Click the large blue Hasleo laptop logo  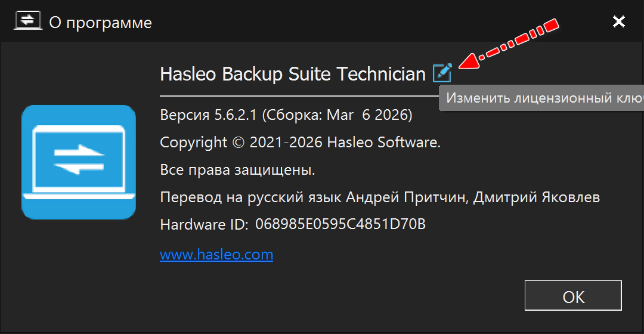tap(79, 162)
